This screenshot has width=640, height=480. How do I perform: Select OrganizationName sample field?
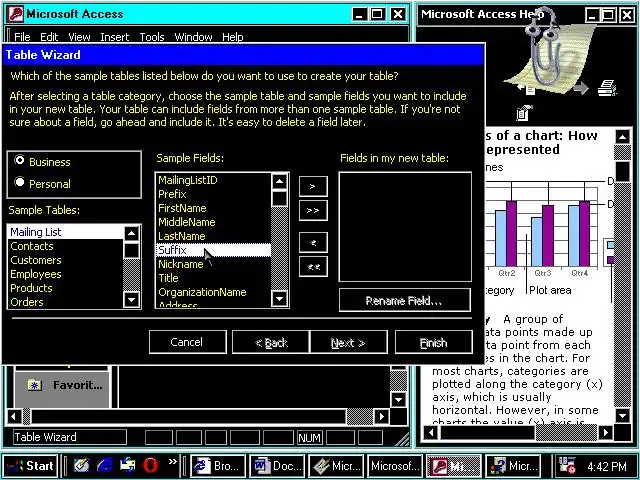coord(213,292)
